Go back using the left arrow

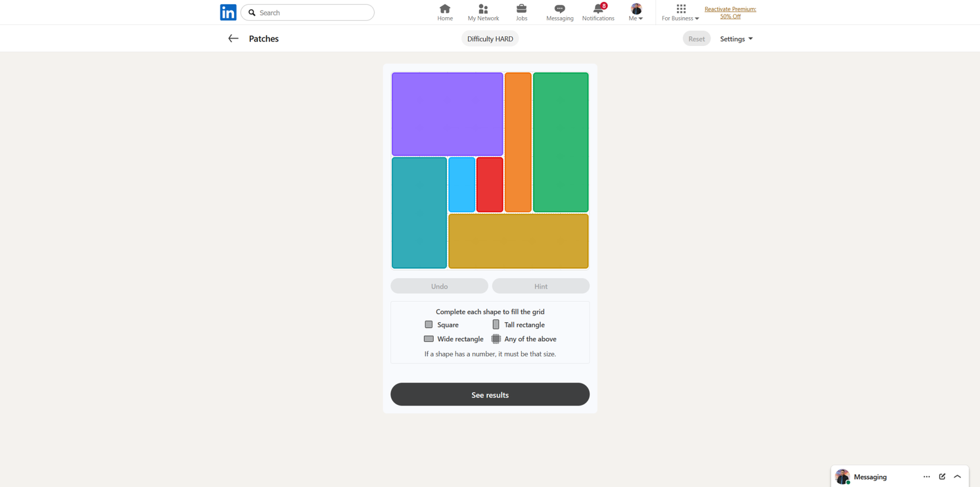pyautogui.click(x=233, y=39)
